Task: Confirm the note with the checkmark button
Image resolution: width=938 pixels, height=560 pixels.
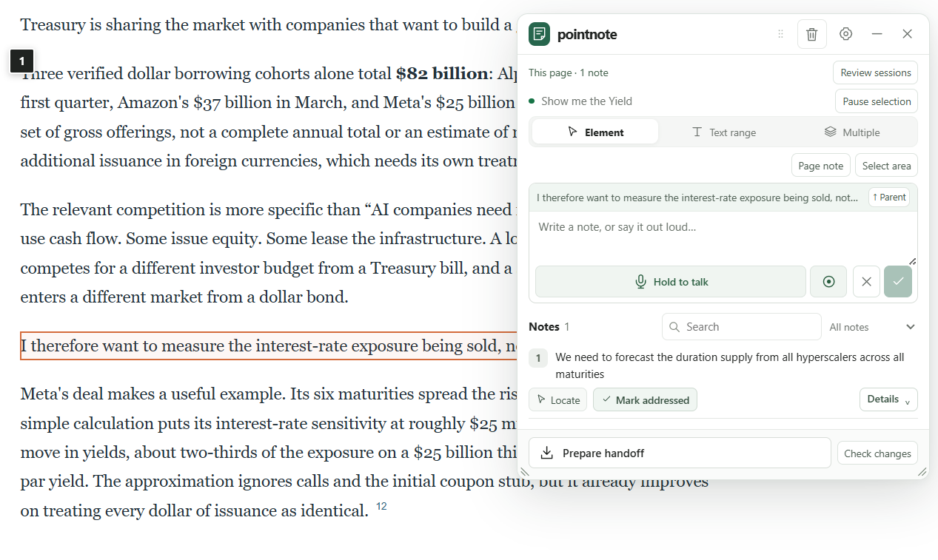Action: point(898,282)
